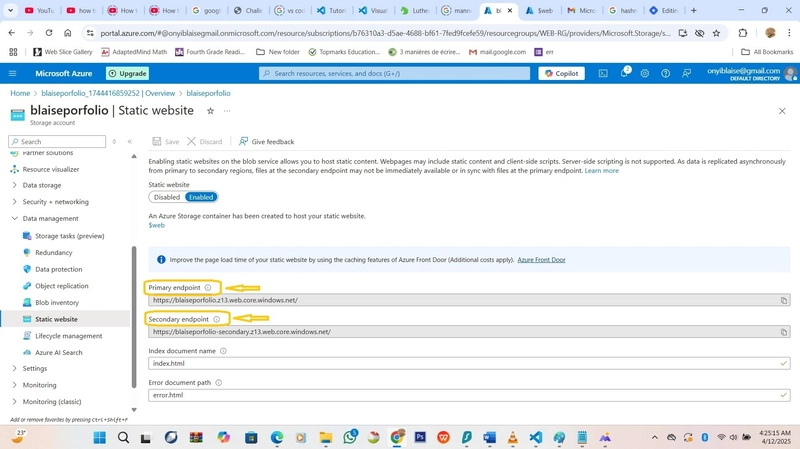Bookmark this page with the star icon
Image resolution: width=800 pixels, height=449 pixels.
click(716, 33)
